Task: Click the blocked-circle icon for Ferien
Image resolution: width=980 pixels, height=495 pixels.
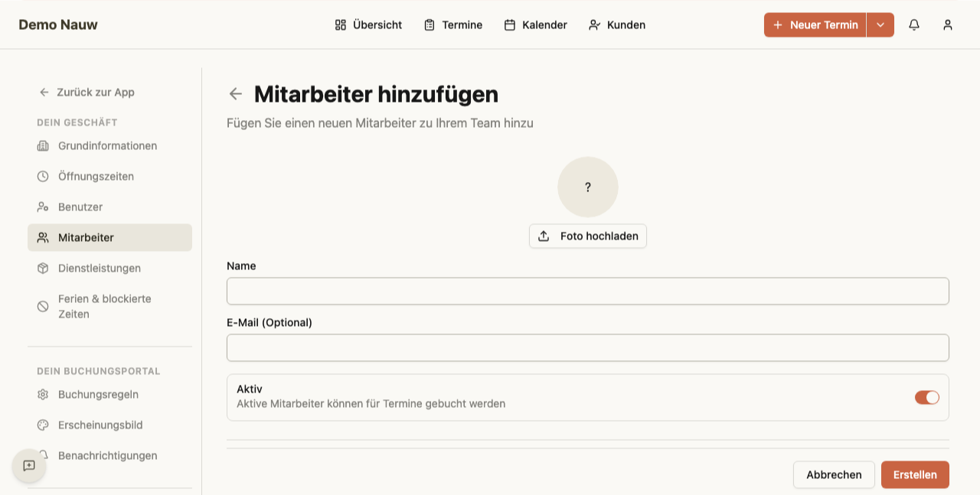Action: pyautogui.click(x=43, y=306)
